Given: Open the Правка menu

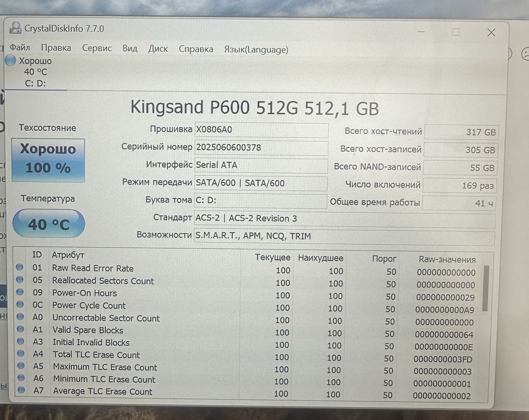Looking at the screenshot, I should (56, 48).
